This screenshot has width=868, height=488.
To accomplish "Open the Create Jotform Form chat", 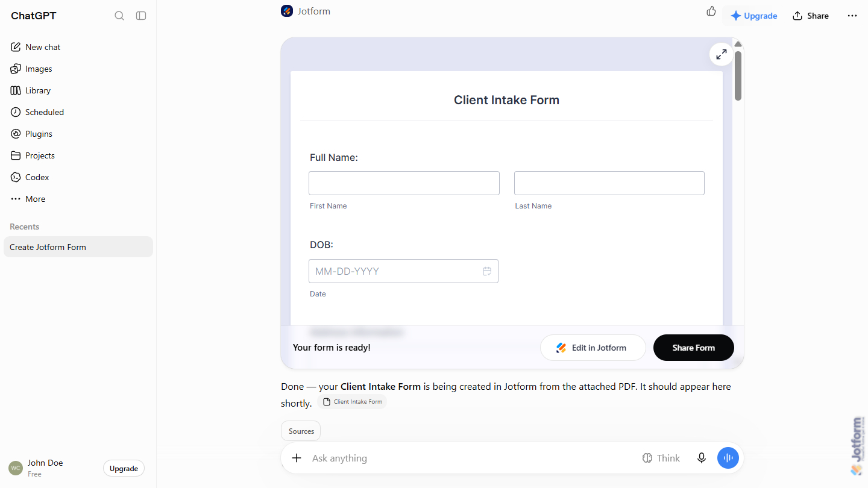I will 78,247.
